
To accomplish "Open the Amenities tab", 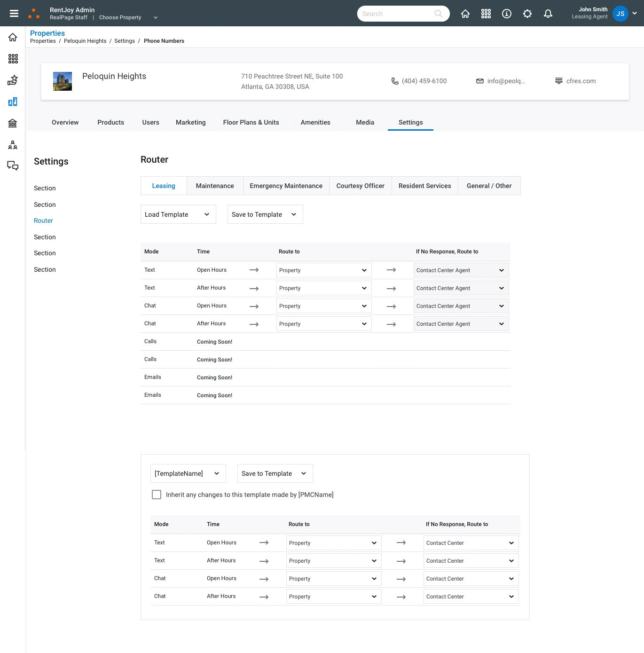I will 315,122.
